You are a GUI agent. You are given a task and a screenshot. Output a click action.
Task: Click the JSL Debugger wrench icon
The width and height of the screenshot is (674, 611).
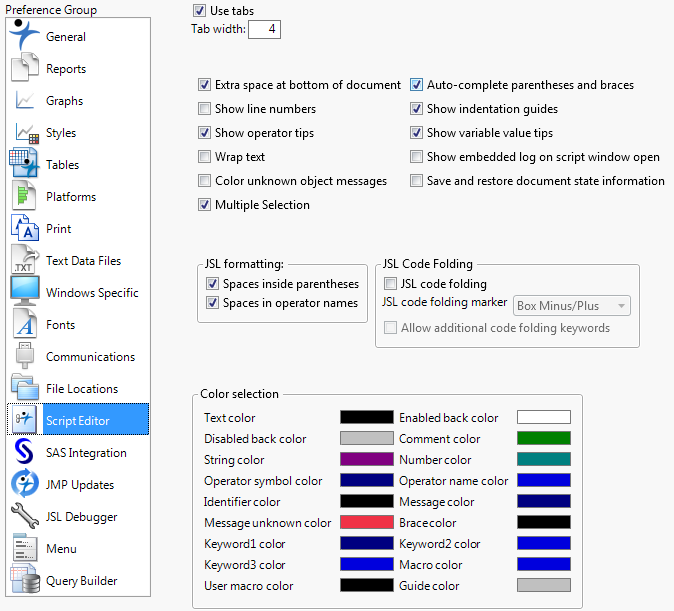(24, 517)
